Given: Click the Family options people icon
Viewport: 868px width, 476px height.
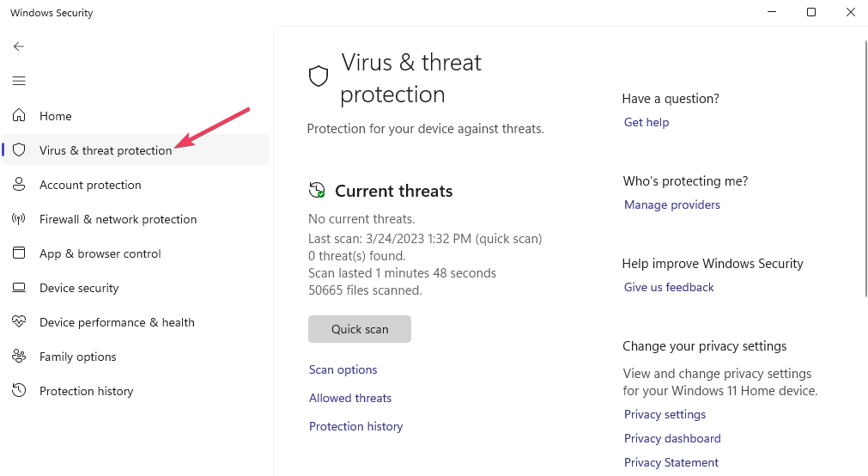Looking at the screenshot, I should [x=19, y=357].
